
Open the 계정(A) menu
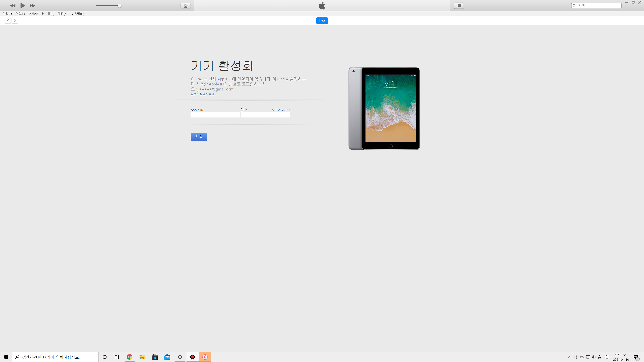(63, 14)
